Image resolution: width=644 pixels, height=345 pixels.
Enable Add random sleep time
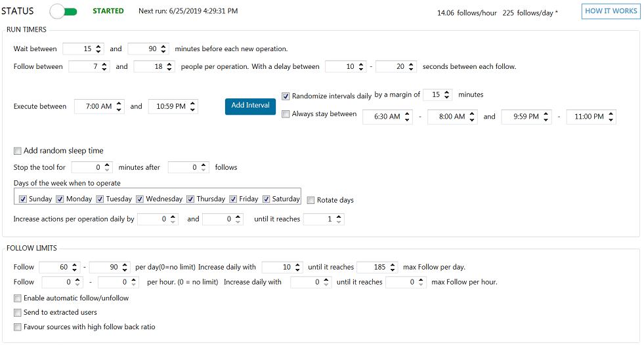coord(18,151)
